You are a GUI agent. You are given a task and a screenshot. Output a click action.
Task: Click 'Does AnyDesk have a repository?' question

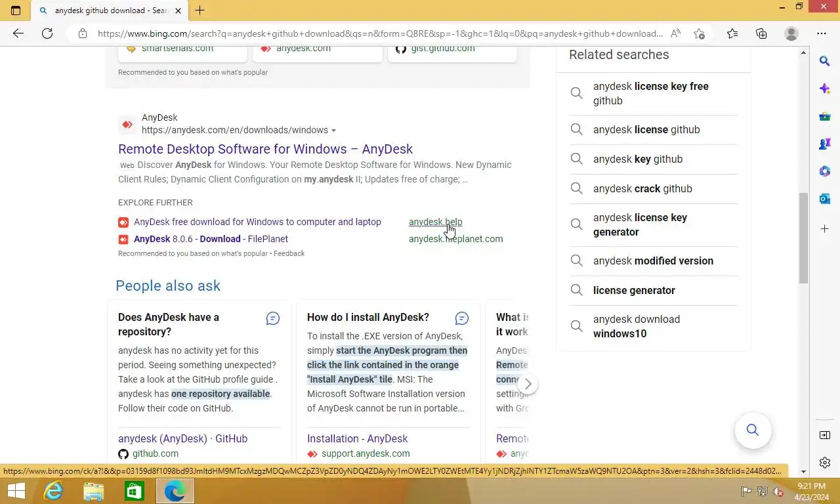(x=169, y=324)
